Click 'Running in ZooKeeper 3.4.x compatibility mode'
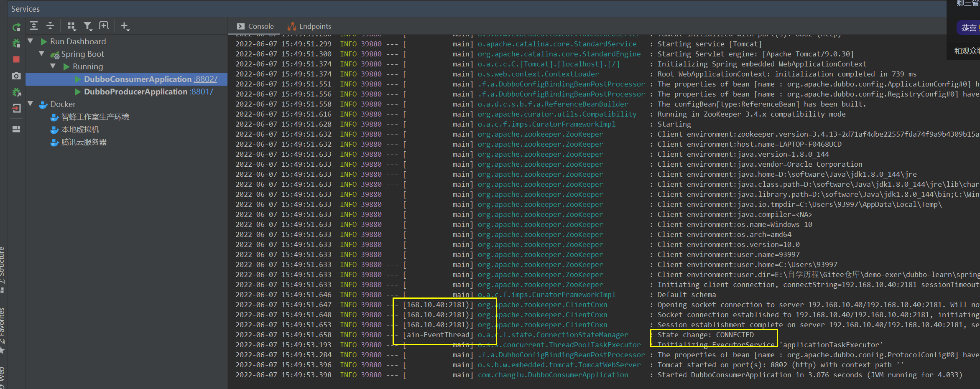 click(x=751, y=114)
